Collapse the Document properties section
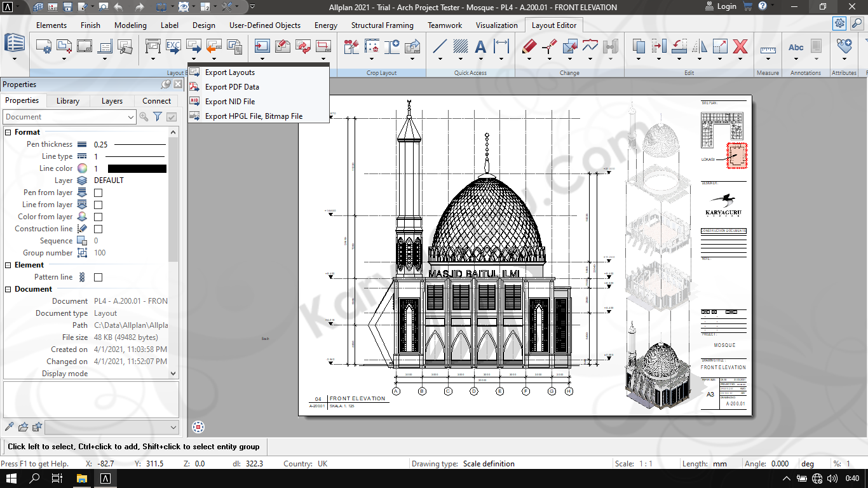Image resolution: width=868 pixels, height=488 pixels. coord(8,289)
